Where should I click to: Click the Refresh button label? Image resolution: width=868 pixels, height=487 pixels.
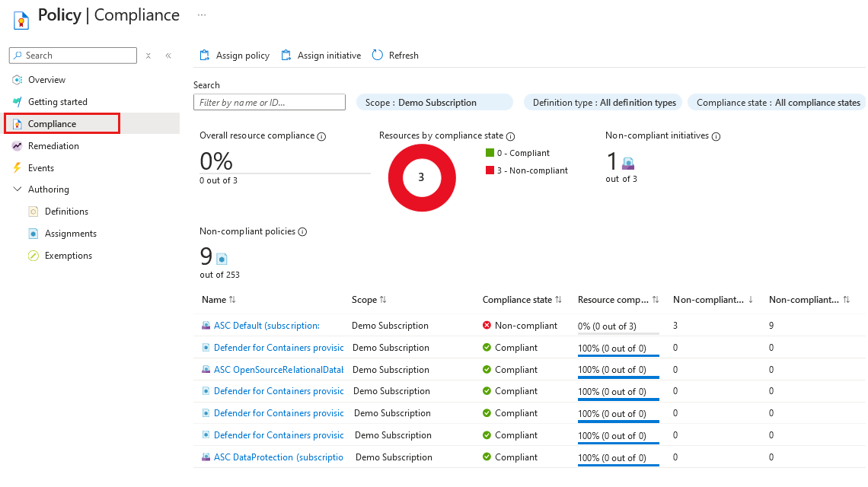404,56
